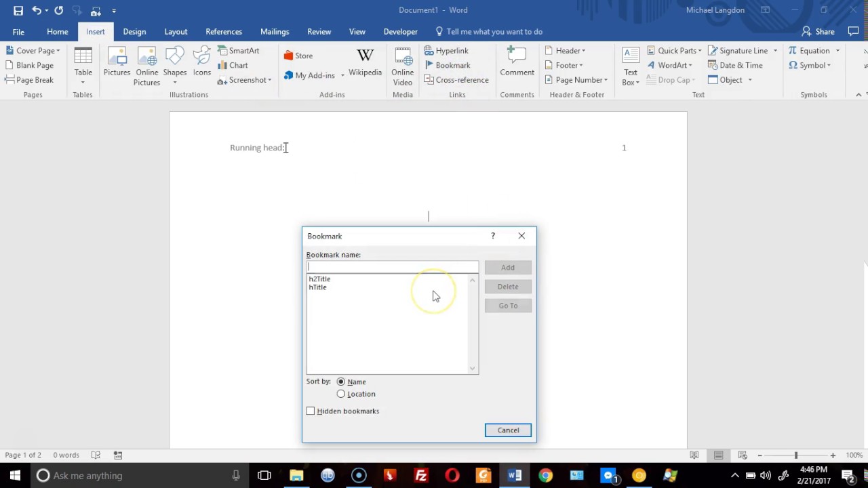Focus the Bookmark name input field
The height and width of the screenshot is (488, 868).
pos(393,267)
